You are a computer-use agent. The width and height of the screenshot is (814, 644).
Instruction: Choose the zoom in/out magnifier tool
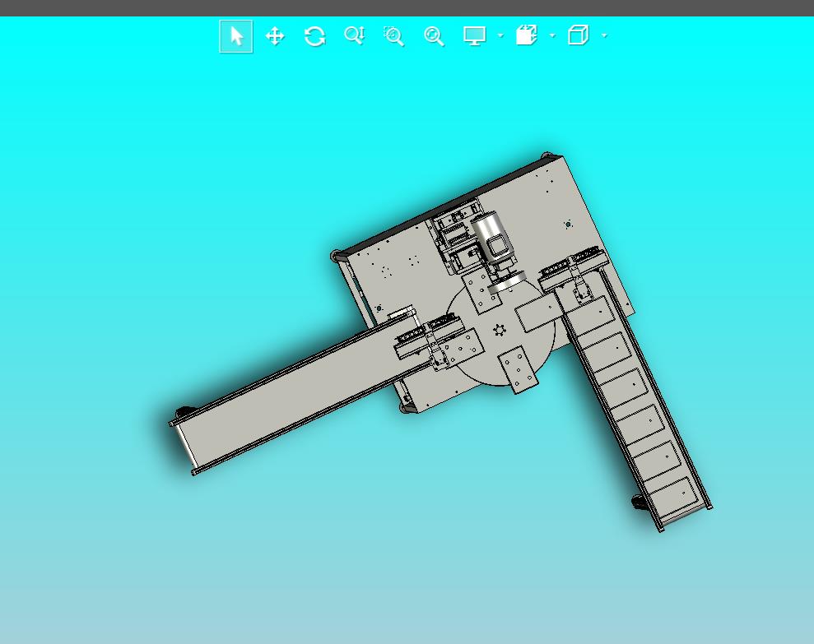[355, 36]
